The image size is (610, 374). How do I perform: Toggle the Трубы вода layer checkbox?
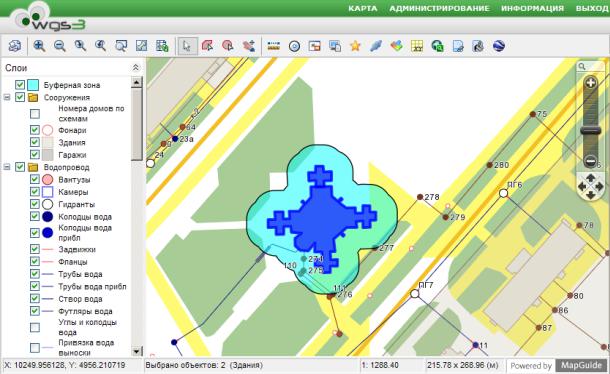tap(35, 274)
